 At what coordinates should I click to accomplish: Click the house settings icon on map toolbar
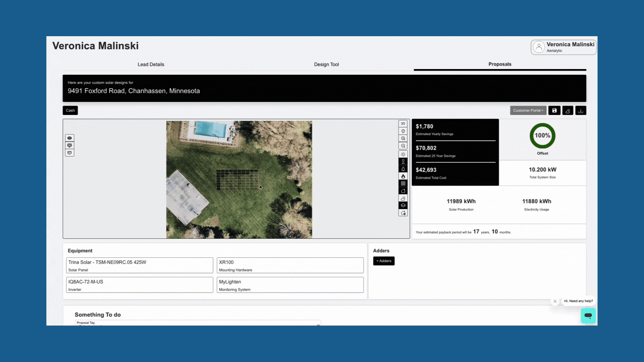403,213
